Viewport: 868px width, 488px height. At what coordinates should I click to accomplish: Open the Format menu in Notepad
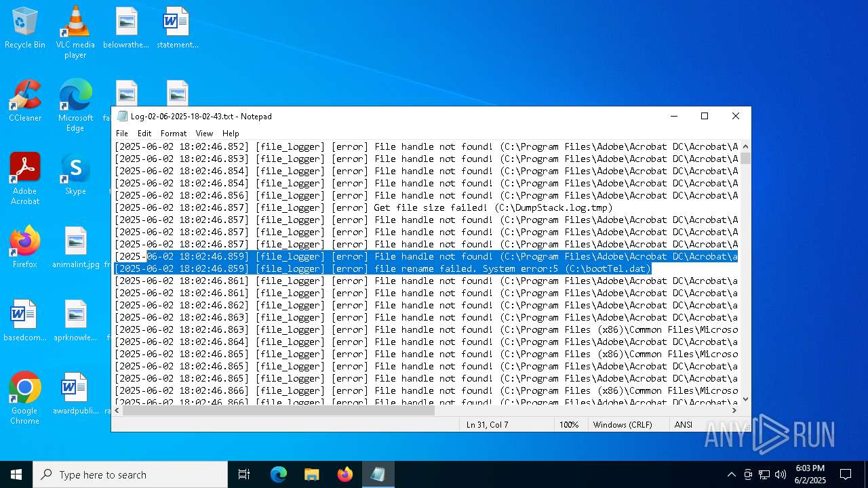point(174,134)
